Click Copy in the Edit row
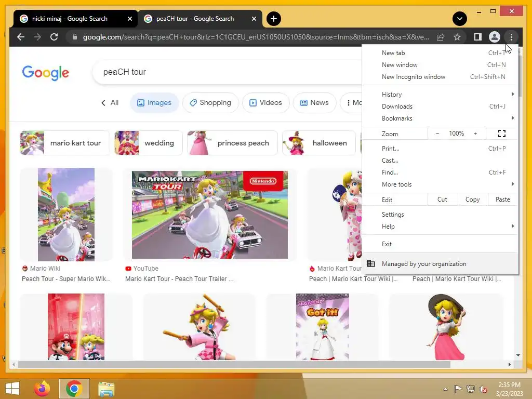 click(x=472, y=199)
